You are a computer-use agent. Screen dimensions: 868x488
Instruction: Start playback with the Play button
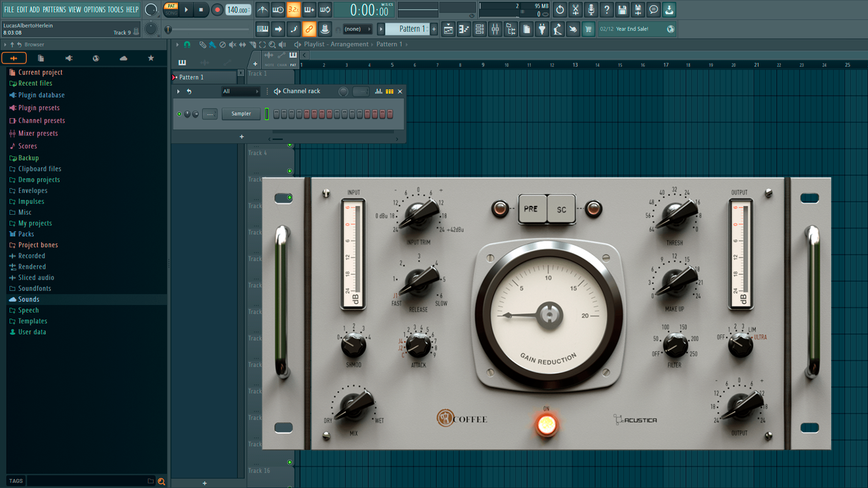(186, 10)
